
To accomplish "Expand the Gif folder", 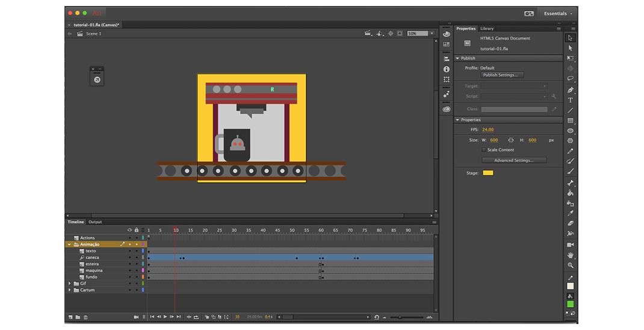I will coord(69,284).
